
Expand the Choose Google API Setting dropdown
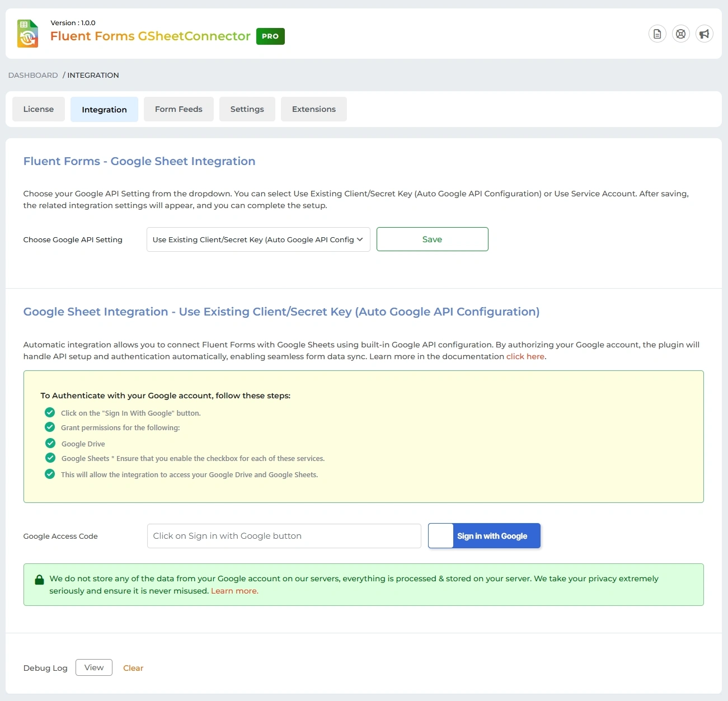coord(259,239)
